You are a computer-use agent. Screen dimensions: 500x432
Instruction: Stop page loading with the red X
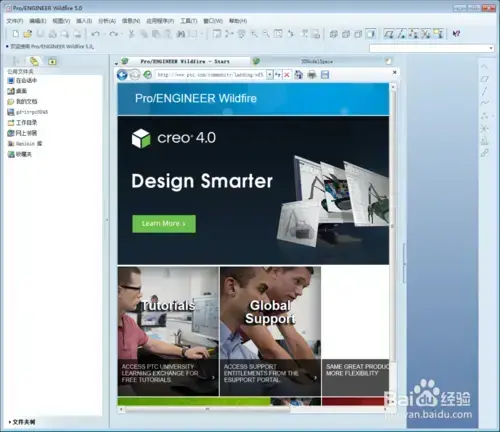[286, 75]
